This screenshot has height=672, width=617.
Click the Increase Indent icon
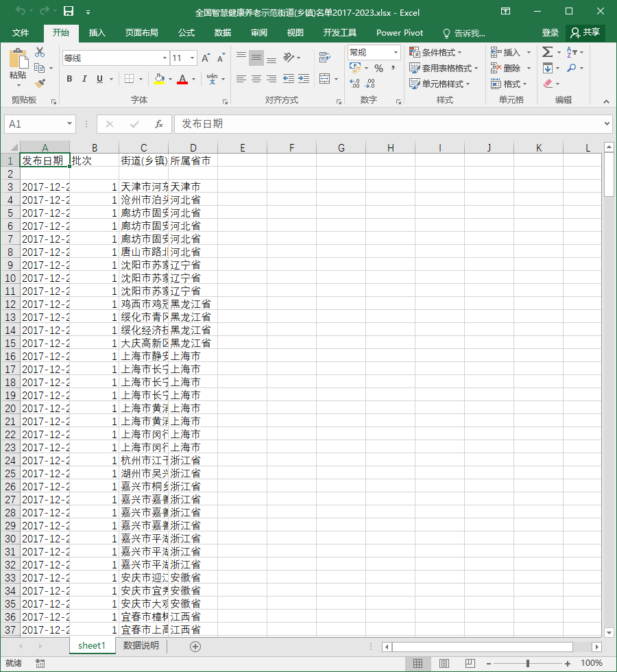(x=303, y=79)
